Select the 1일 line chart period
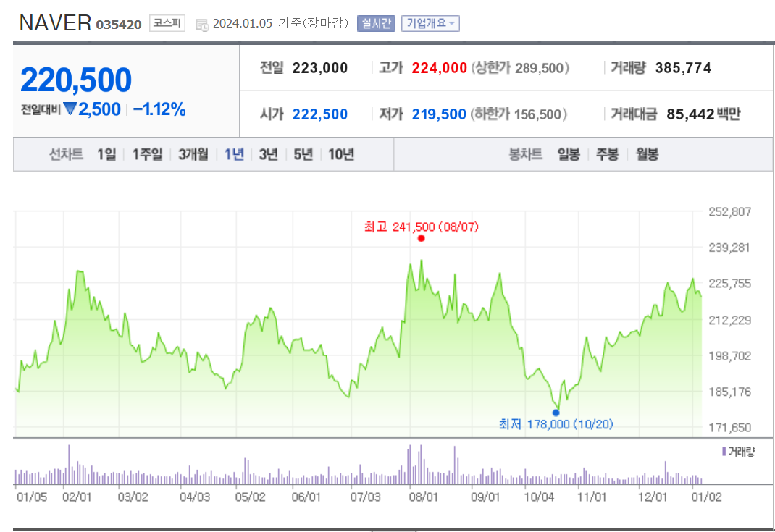775x532 pixels. point(106,155)
